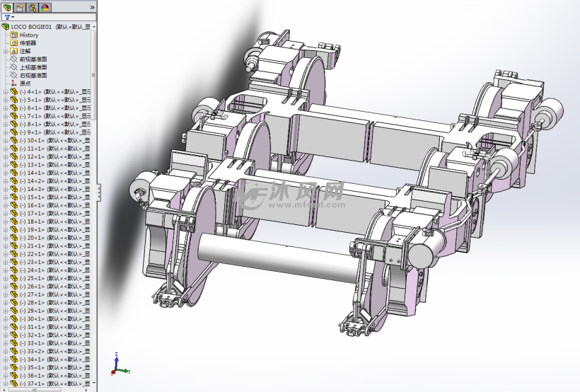Click the tree filter funnel icon
This screenshot has width=580, height=392.
tap(7, 17)
